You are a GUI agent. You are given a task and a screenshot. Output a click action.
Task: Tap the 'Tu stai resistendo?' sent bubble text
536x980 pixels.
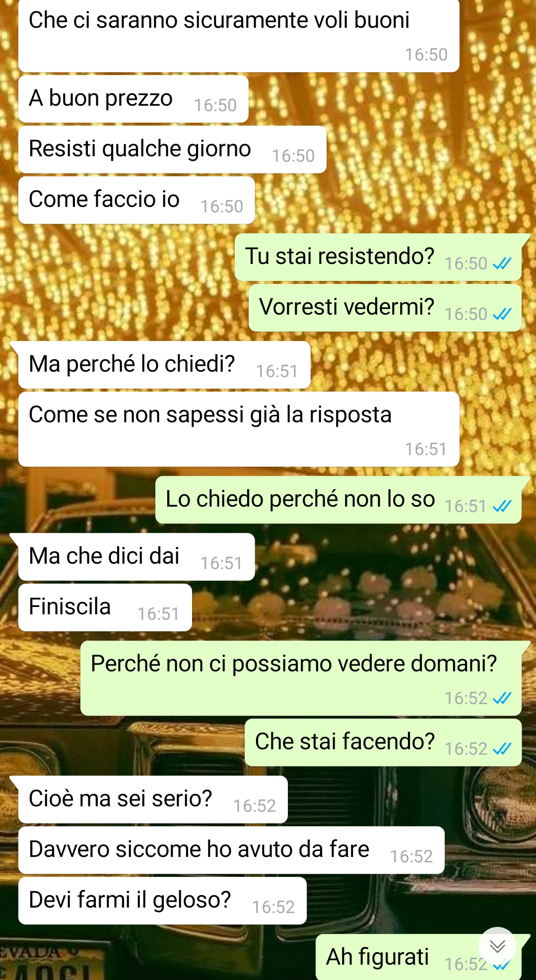click(x=339, y=257)
